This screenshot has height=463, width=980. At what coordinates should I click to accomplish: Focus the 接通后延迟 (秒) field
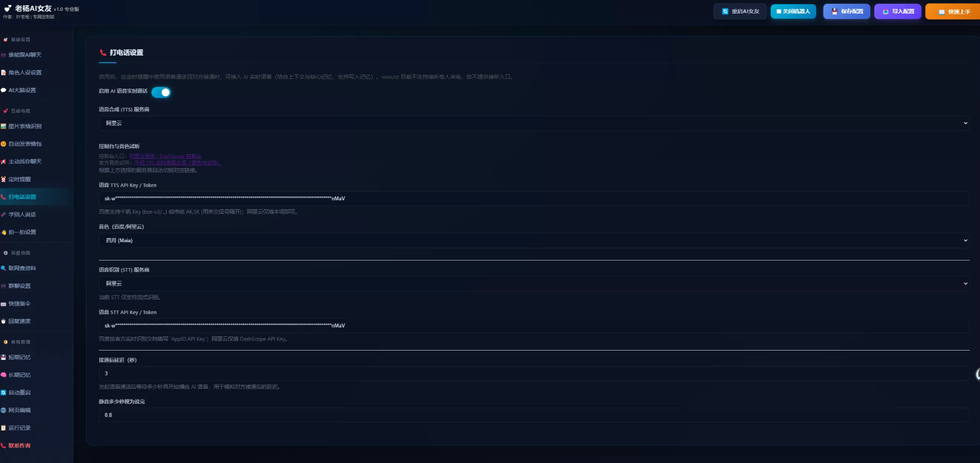coord(534,374)
